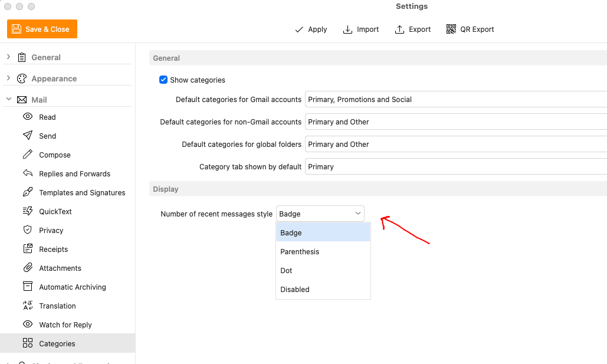The height and width of the screenshot is (364, 607).
Task: Click the Apply checkmark icon
Action: coord(299,29)
